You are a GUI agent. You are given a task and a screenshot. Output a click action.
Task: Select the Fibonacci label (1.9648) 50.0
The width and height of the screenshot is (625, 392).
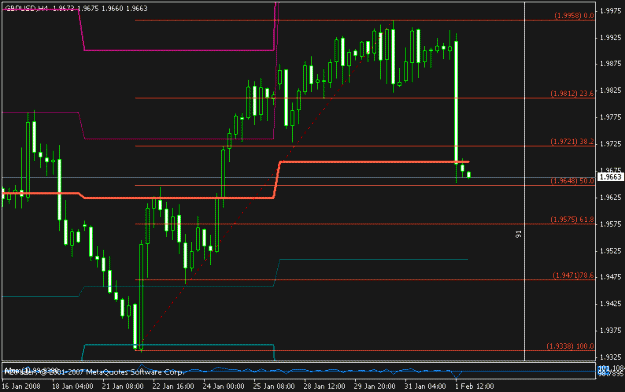click(572, 181)
